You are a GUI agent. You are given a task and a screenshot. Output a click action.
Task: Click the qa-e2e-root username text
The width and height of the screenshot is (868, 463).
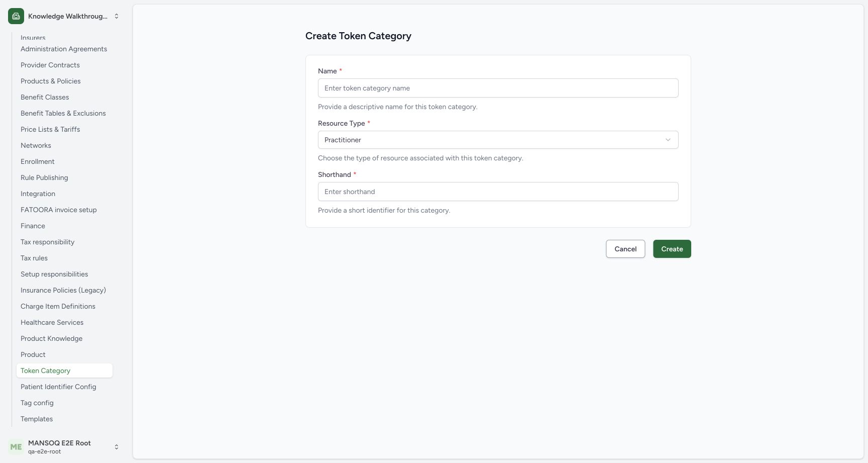coord(45,451)
